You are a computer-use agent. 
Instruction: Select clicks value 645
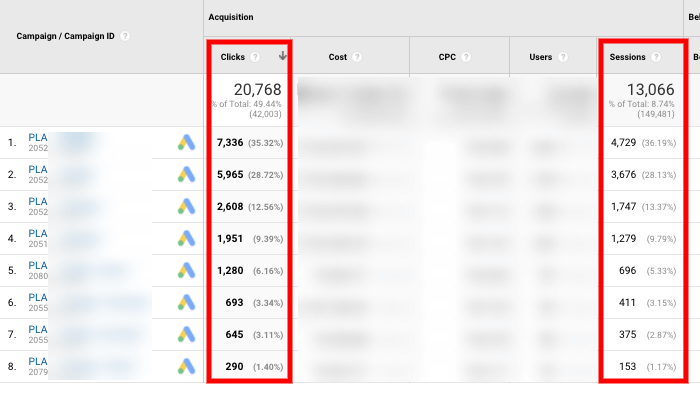234,334
